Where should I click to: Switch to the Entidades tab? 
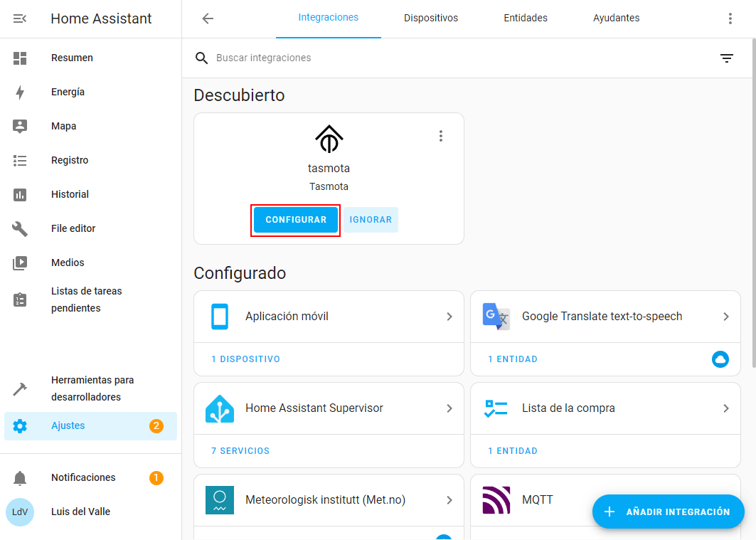coord(525,18)
